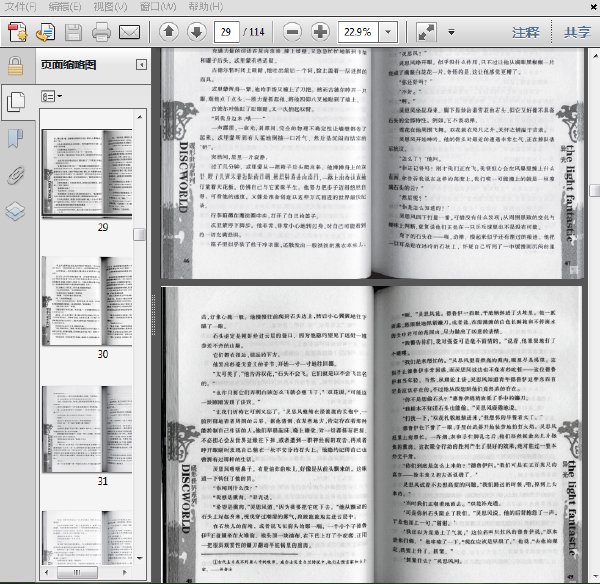
Task: Click the thumbnail panel horizontal scroll handle
Action: tap(77, 573)
